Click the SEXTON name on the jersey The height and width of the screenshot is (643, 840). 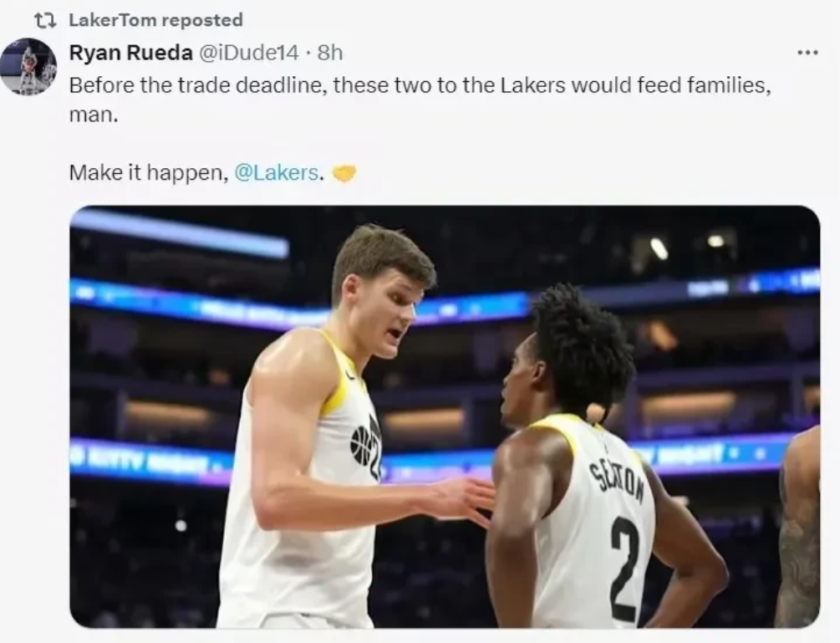(617, 480)
